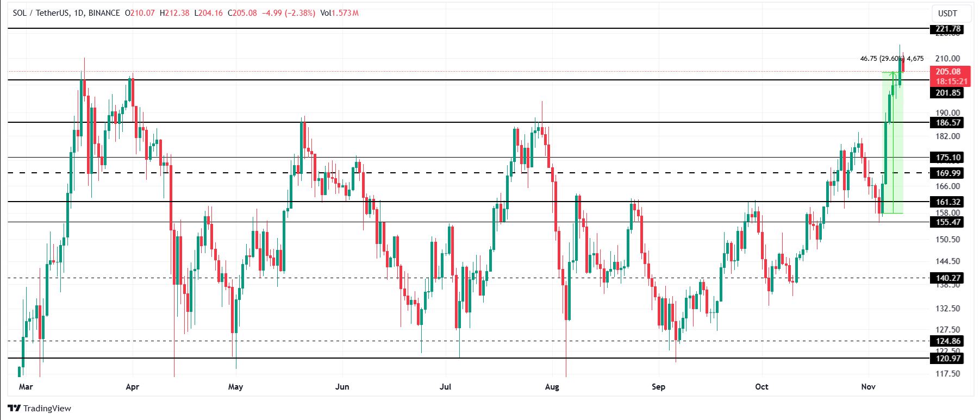This screenshot has width=980, height=420.
Task: Click the SOL / TetherUS symbol title
Action: point(66,13)
